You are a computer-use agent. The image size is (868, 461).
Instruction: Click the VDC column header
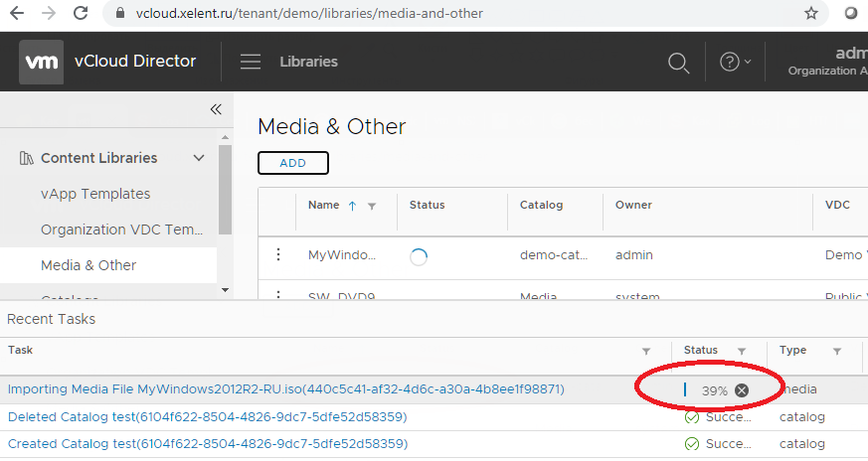coord(837,205)
